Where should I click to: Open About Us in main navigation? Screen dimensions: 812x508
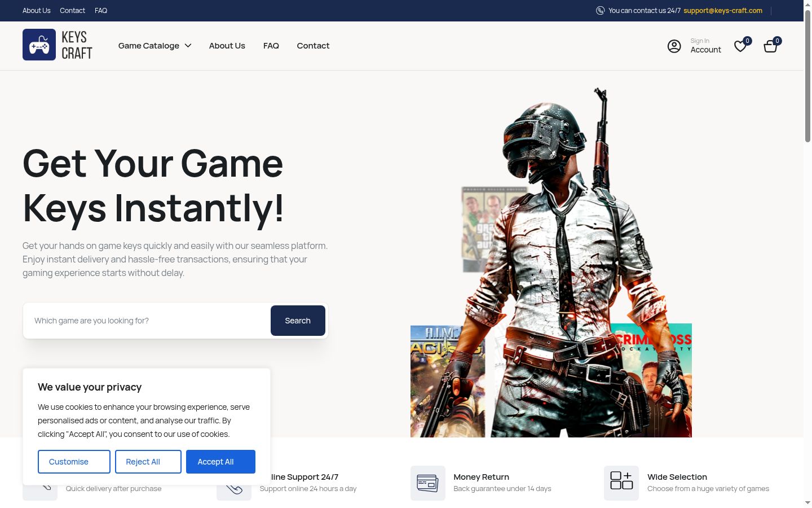(x=227, y=46)
